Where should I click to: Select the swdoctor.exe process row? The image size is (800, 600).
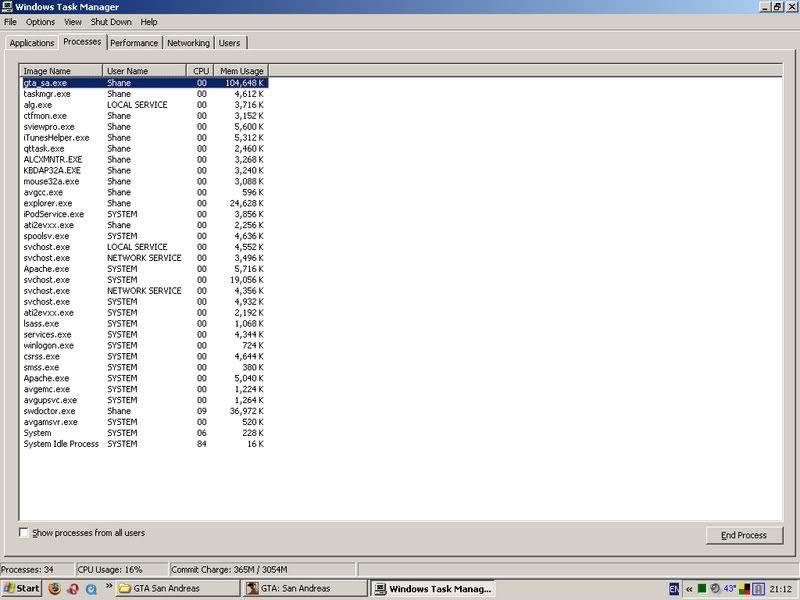pos(50,411)
